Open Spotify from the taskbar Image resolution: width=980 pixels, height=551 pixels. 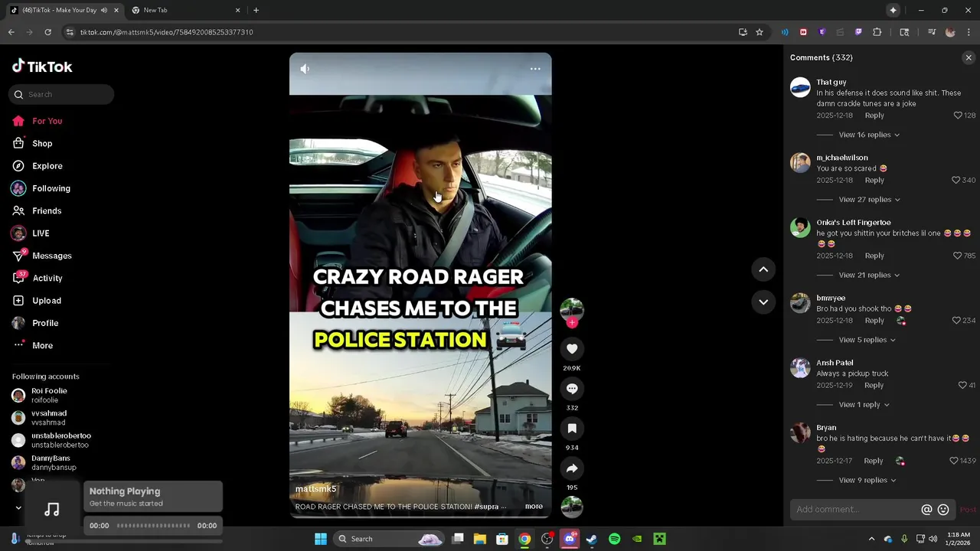(x=614, y=539)
